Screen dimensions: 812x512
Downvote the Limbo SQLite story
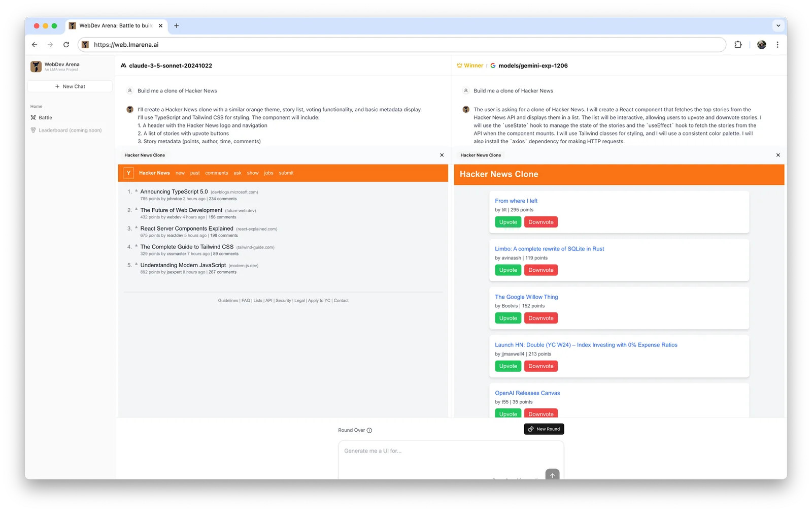click(x=541, y=270)
